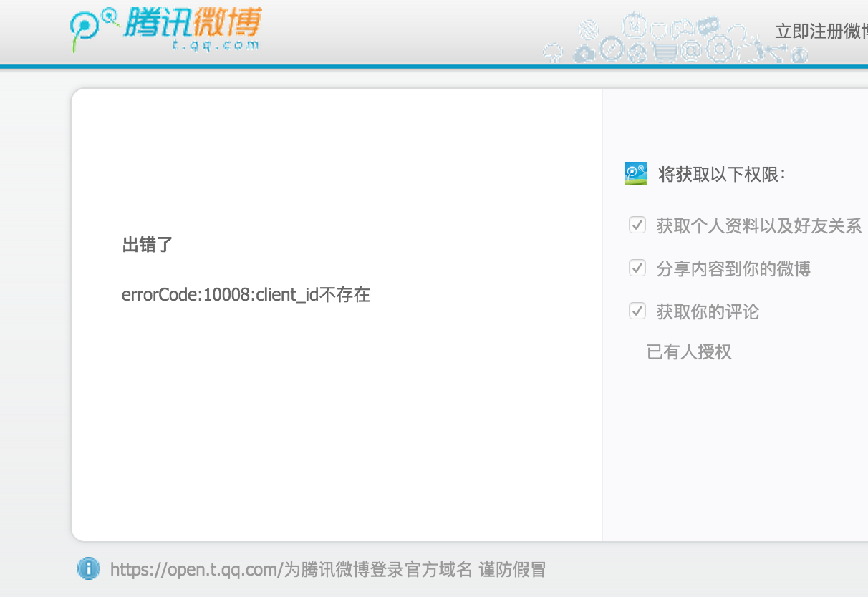The image size is (868, 597).
Task: Click the 已有人授权 text
Action: (x=689, y=351)
